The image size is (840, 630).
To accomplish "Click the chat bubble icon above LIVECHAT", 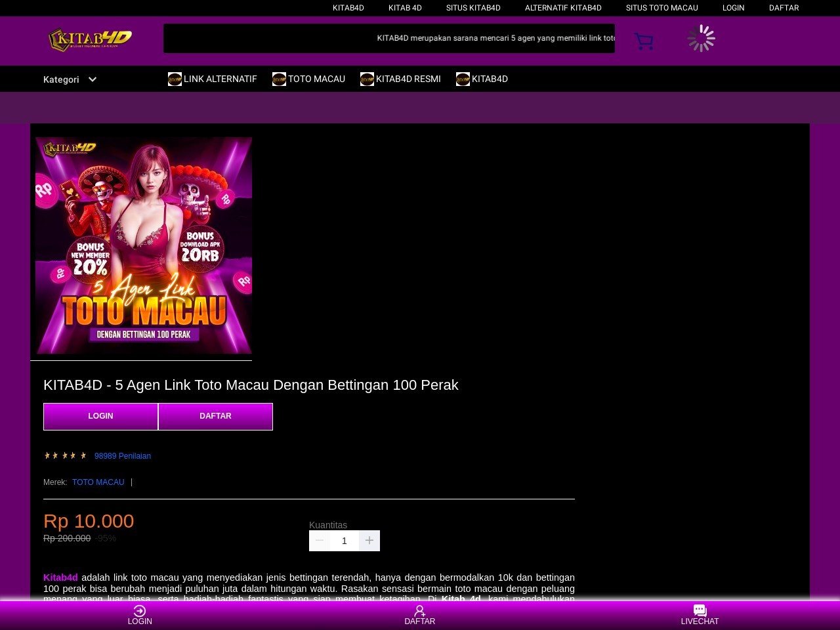I will (700, 611).
